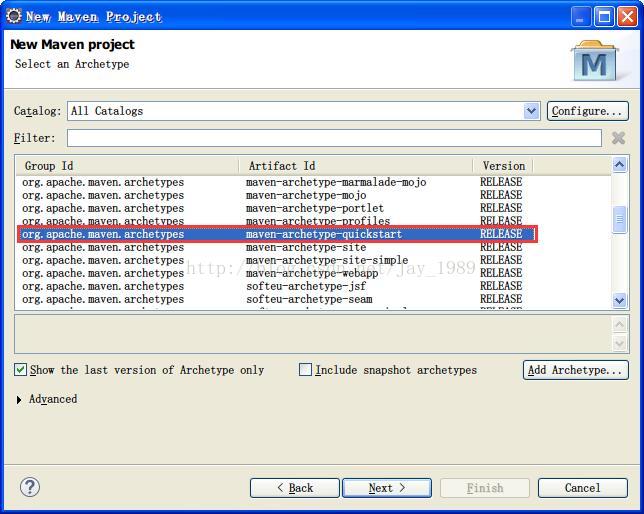The height and width of the screenshot is (514, 644).
Task: Maximize the New Maven Project window
Action: (604, 17)
